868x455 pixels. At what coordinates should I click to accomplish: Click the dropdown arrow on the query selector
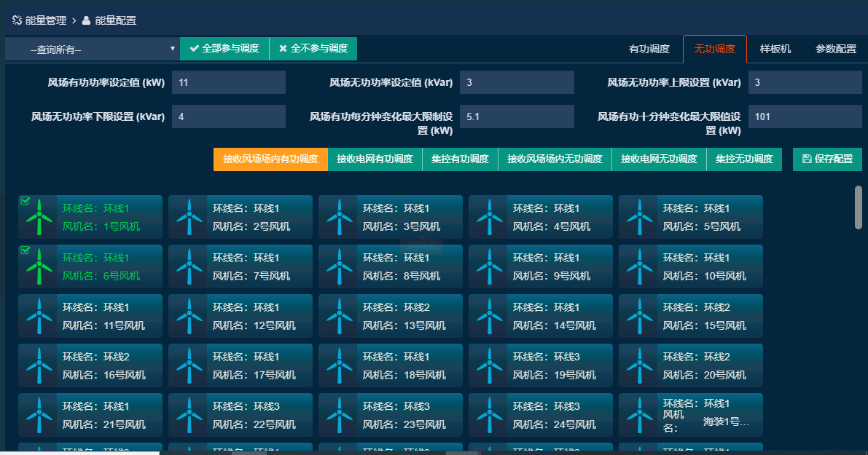[172, 49]
